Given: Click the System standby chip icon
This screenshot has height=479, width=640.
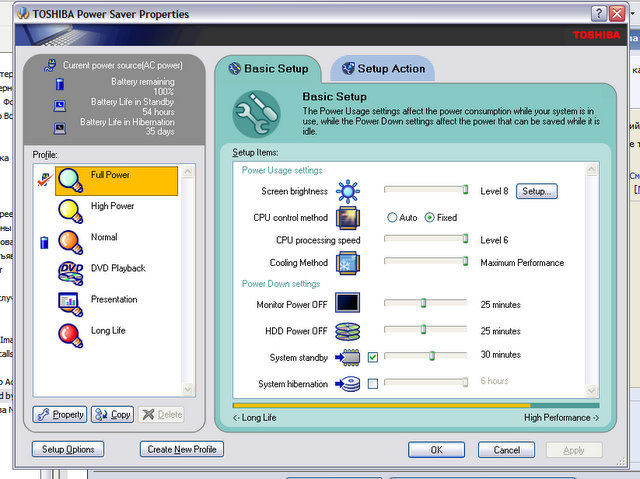Looking at the screenshot, I should [347, 357].
